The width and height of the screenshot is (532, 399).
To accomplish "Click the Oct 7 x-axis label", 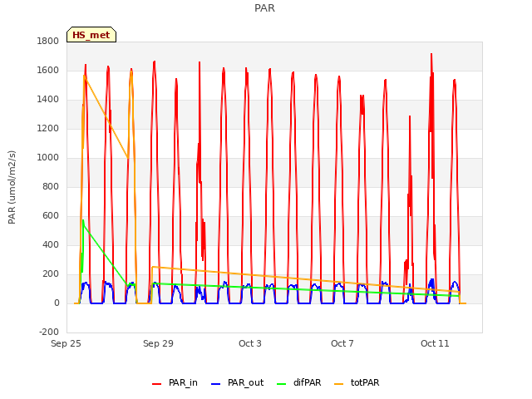I will point(342,343).
